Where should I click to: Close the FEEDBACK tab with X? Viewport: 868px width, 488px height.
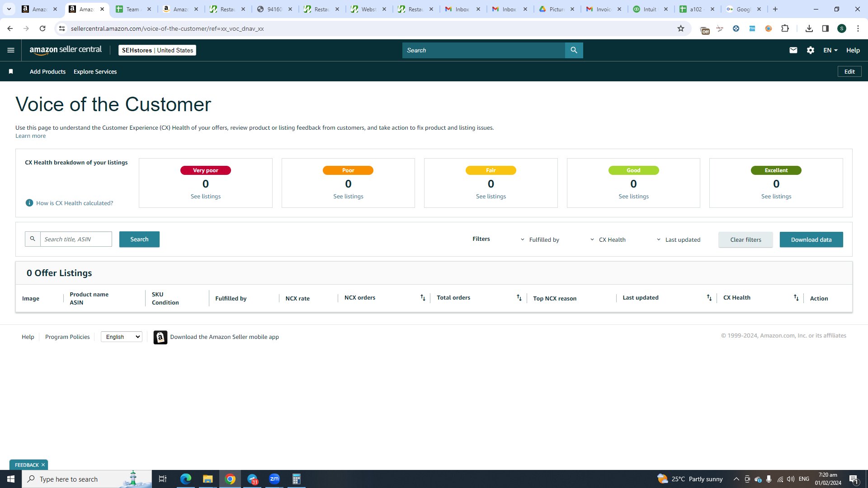point(43,465)
